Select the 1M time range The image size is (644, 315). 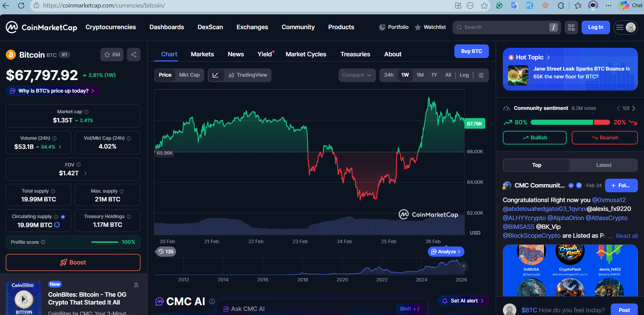420,75
